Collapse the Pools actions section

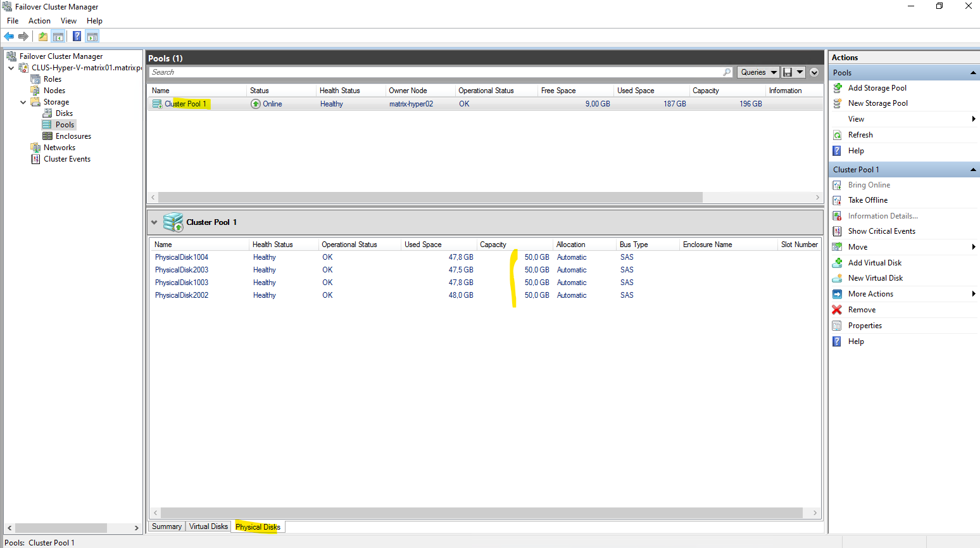(x=972, y=73)
